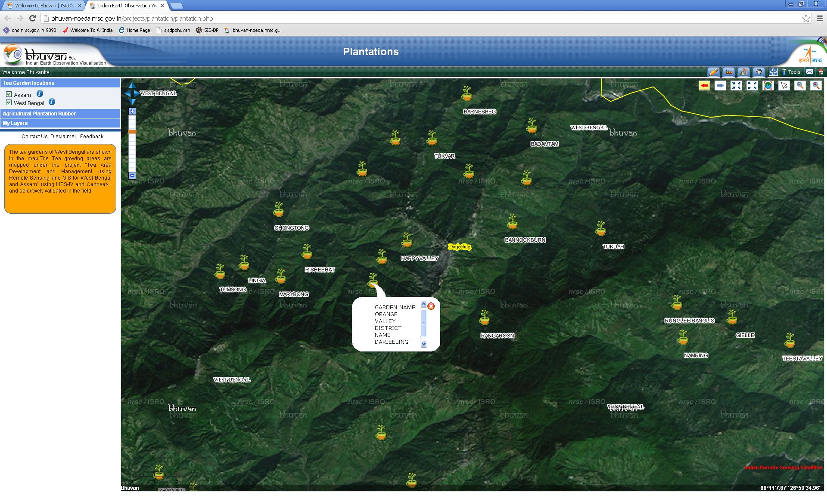Click the orange zoom slider handle
This screenshot has height=504, width=827.
pyautogui.click(x=132, y=131)
